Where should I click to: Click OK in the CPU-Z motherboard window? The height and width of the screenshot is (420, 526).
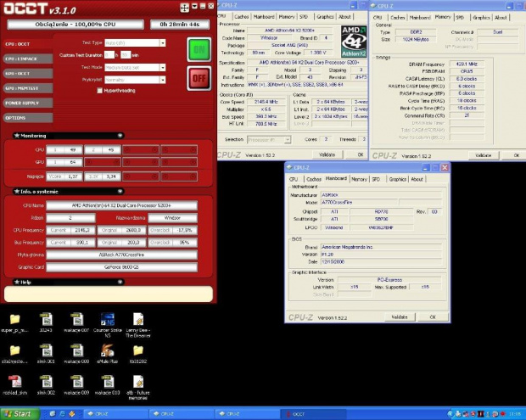coord(433,317)
